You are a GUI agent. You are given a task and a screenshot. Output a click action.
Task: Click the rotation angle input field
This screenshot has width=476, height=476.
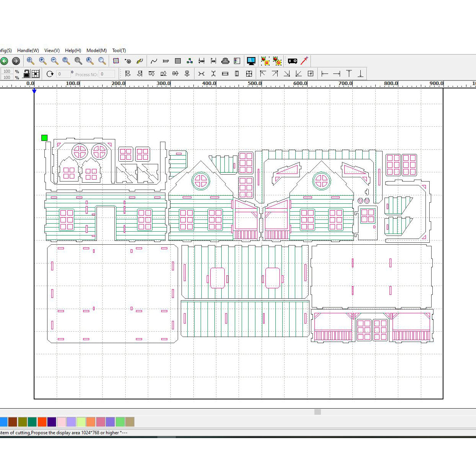coord(64,74)
